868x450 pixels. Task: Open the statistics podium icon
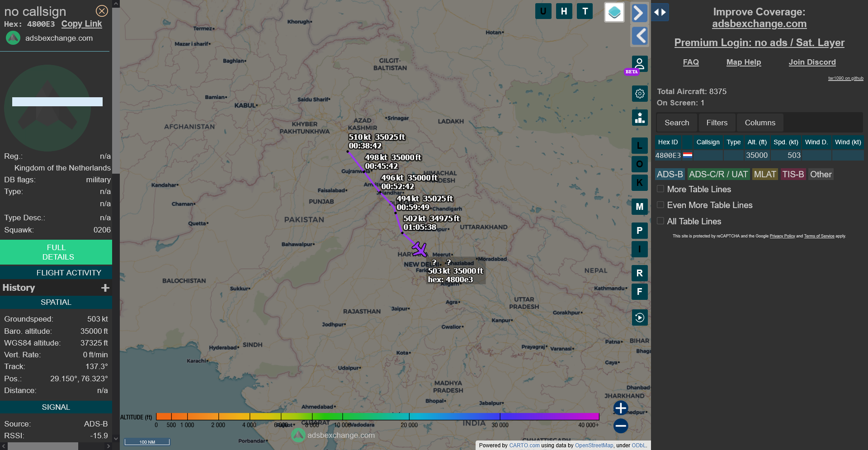[639, 118]
